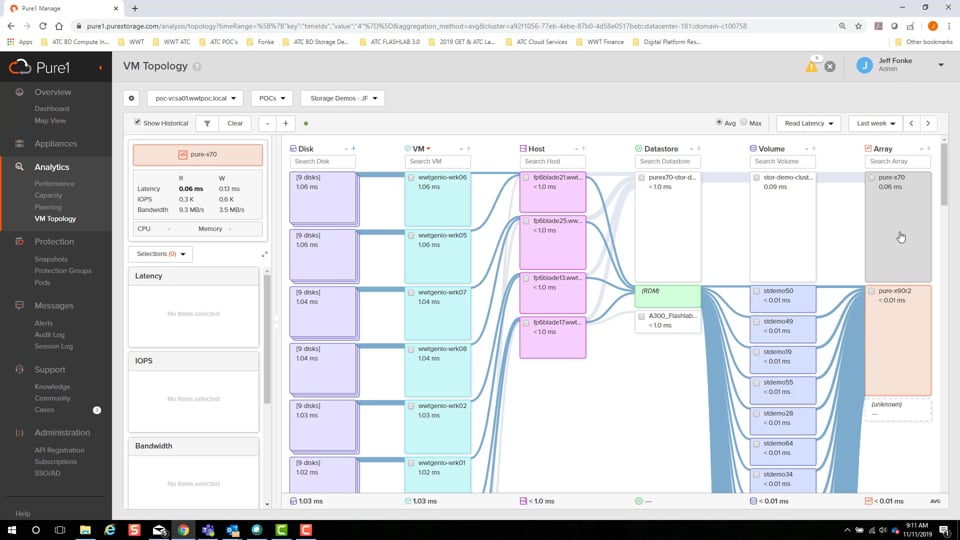Screen dimensions: 960x540
Task: Click the Disk column plus icon
Action: tap(353, 149)
